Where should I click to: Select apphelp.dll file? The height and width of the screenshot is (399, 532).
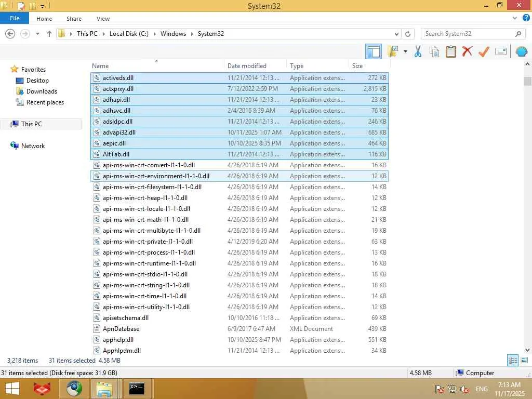click(x=240, y=340)
